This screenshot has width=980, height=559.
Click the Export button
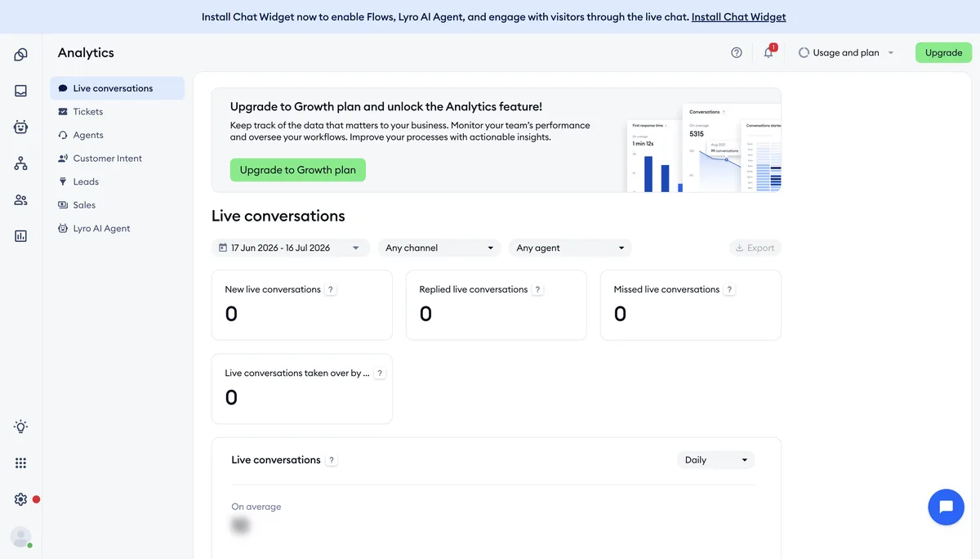pyautogui.click(x=755, y=248)
